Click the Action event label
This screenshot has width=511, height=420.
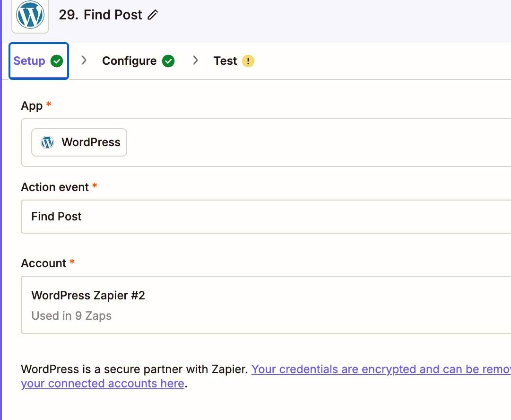(55, 187)
